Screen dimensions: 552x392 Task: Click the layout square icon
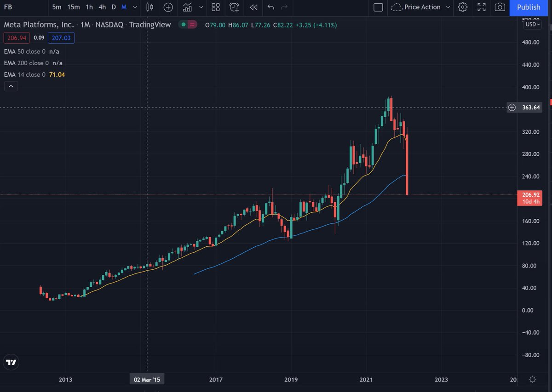[378, 7]
